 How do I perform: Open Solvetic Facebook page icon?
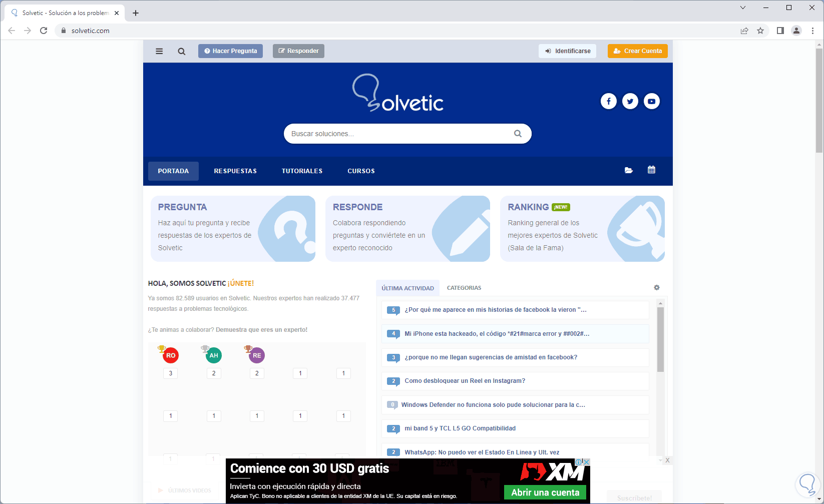point(609,102)
